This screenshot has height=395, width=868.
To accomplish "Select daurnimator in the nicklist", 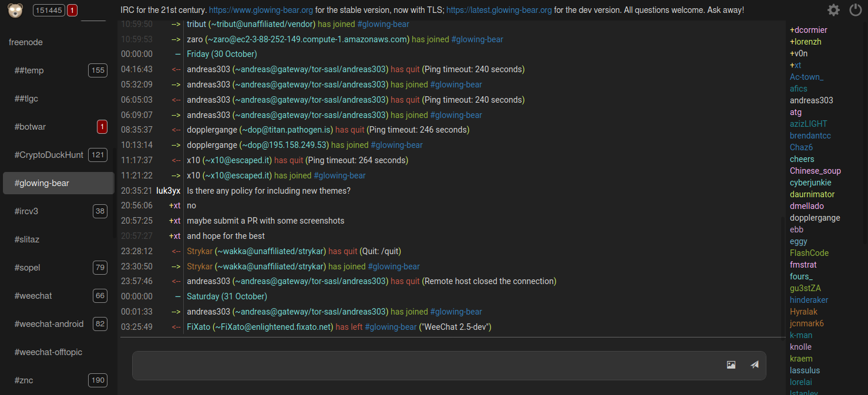I will click(812, 194).
